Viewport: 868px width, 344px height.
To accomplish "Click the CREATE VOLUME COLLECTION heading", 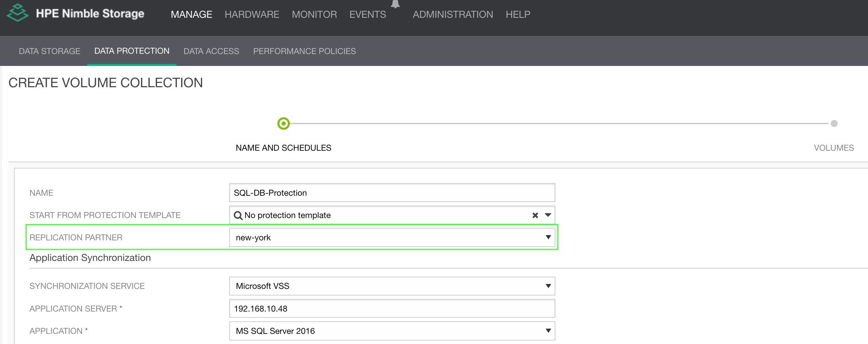I will (106, 83).
